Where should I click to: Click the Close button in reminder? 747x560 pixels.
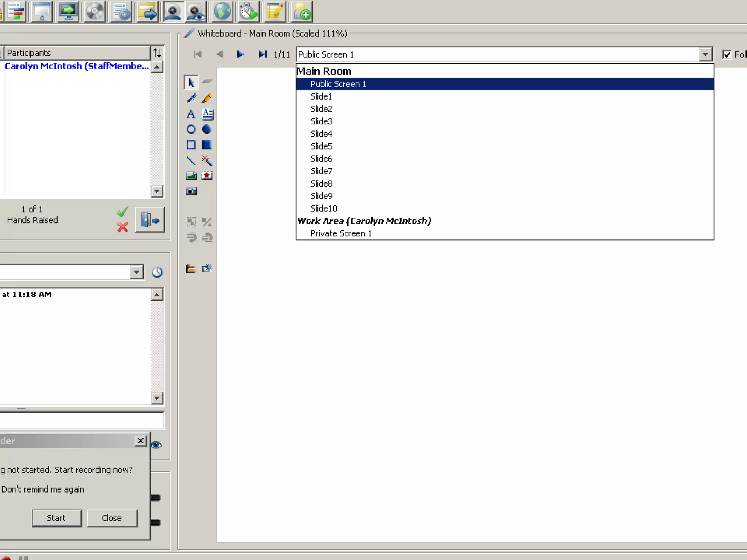pos(112,518)
